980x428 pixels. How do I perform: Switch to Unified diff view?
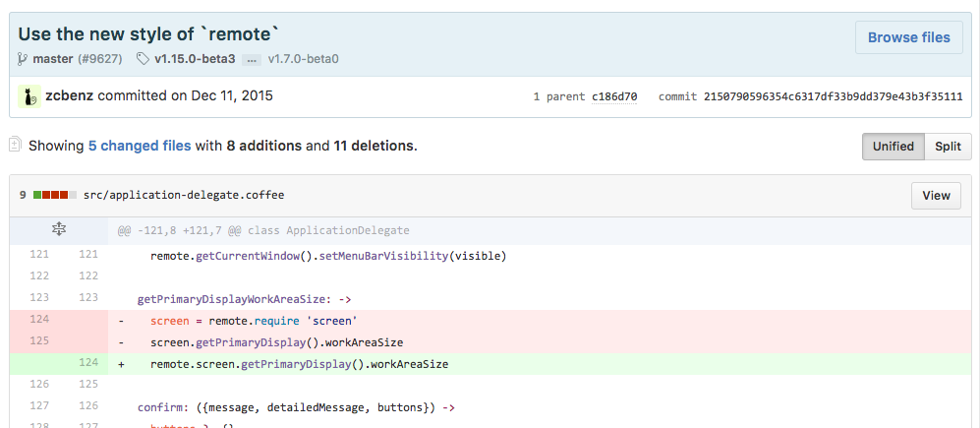pyautogui.click(x=893, y=147)
